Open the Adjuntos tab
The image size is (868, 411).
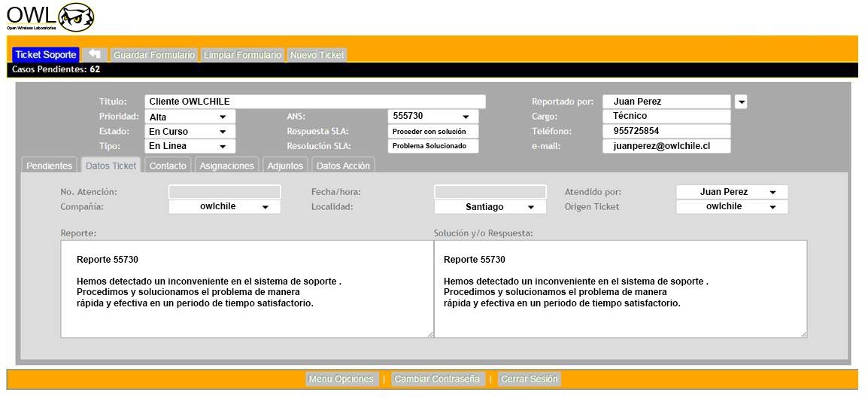(285, 166)
